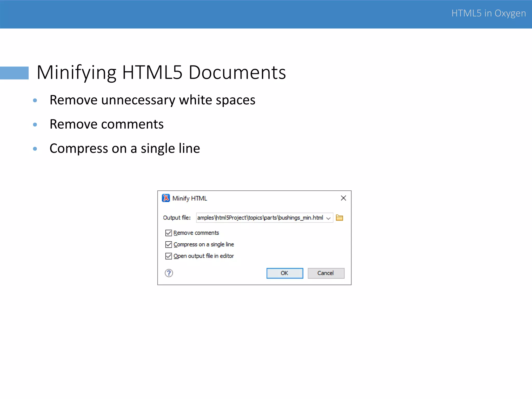Toggle Compress on a single line checkbox
Image resolution: width=532 pixels, height=399 pixels.
tap(169, 244)
